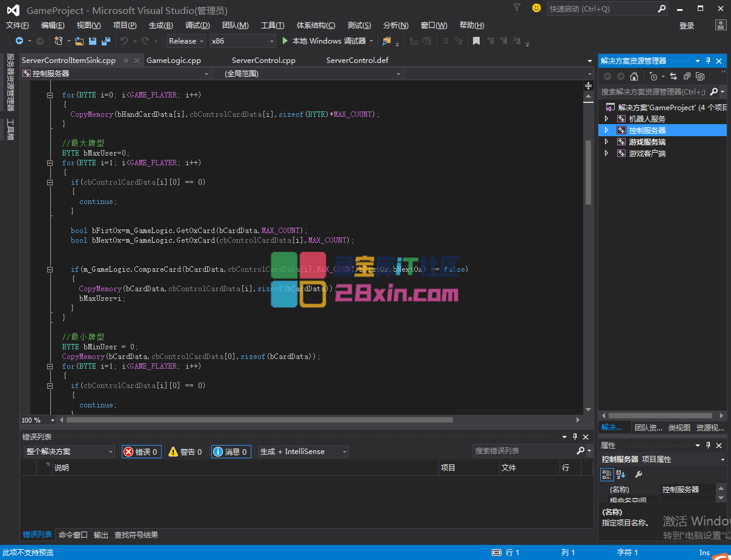The height and width of the screenshot is (560, 731).
Task: Click the editor horizontal scrollbar thumb
Action: (260, 420)
